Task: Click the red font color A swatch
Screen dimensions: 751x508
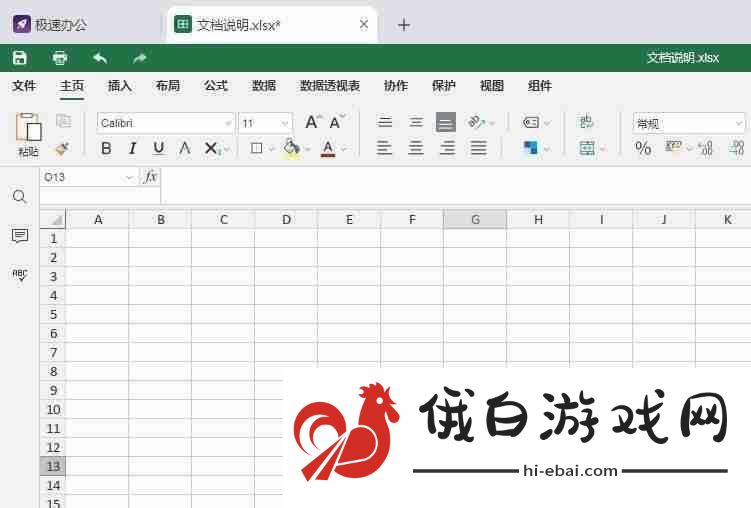Action: 328,148
